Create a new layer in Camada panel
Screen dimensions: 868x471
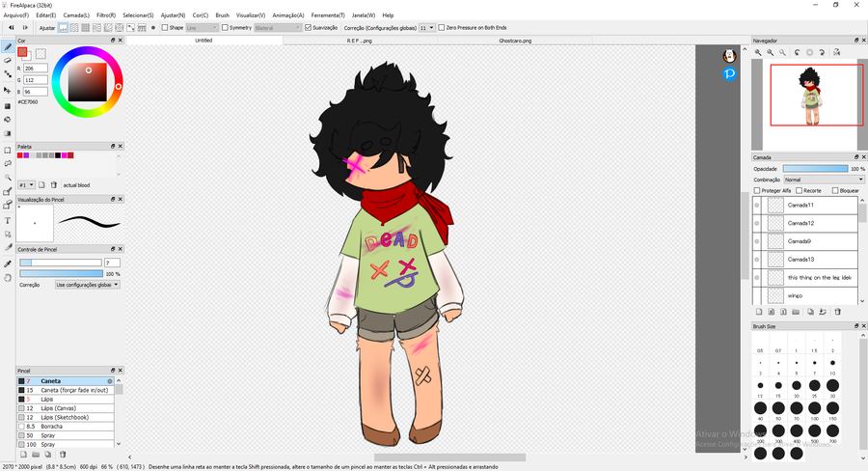click(x=759, y=312)
